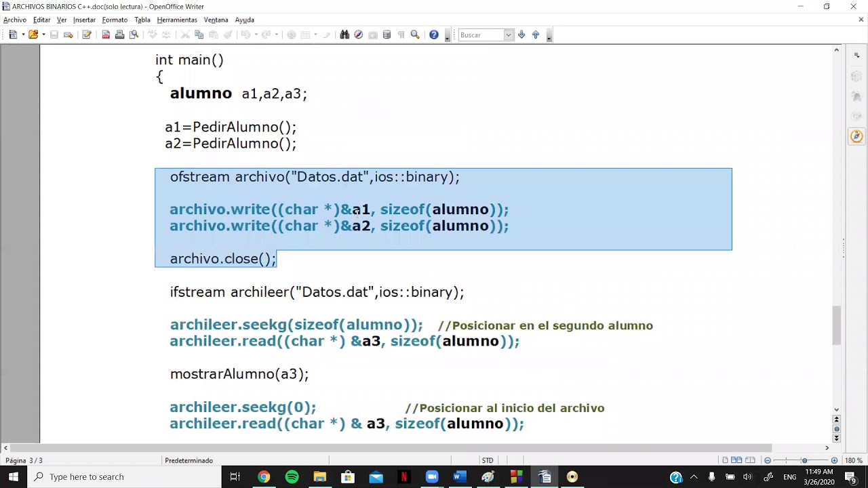
Task: Expand standard toolbar overflow arrow
Action: point(448,35)
